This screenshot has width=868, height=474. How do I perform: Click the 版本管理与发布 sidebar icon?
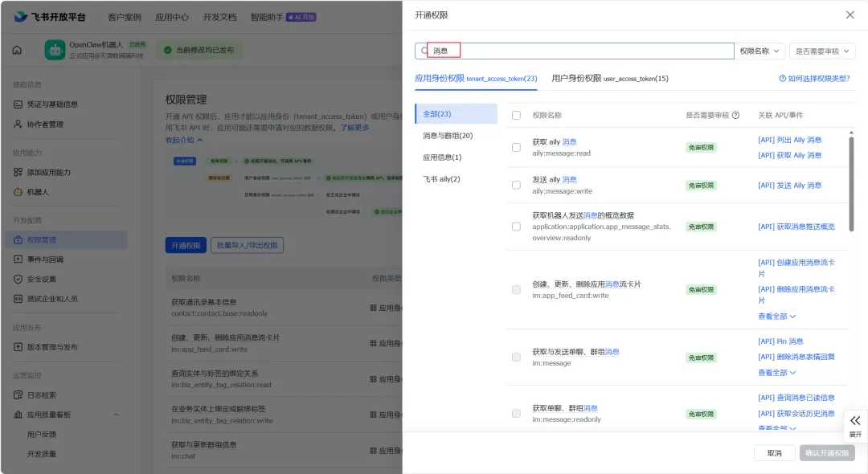point(18,347)
